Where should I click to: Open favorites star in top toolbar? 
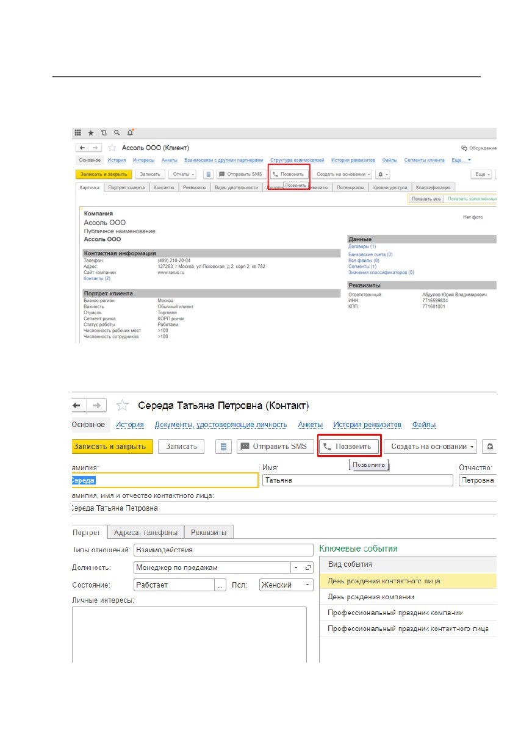91,132
